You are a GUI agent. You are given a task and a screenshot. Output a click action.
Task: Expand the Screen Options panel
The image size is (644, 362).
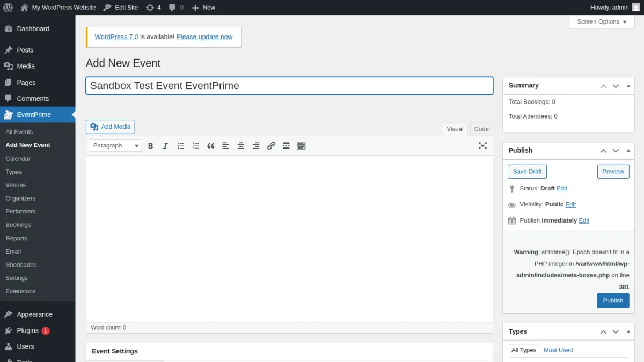602,21
